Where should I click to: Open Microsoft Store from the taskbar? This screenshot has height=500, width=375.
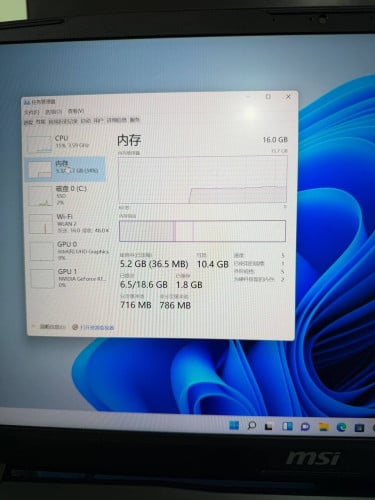[x=359, y=428]
